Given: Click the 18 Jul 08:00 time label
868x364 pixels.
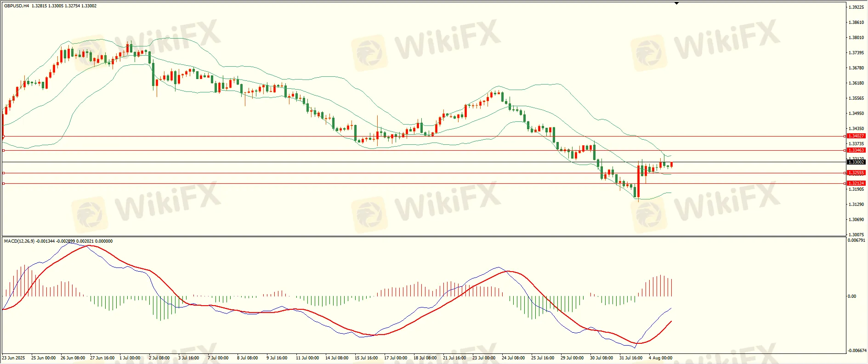Looking at the screenshot, I should (x=425, y=358).
